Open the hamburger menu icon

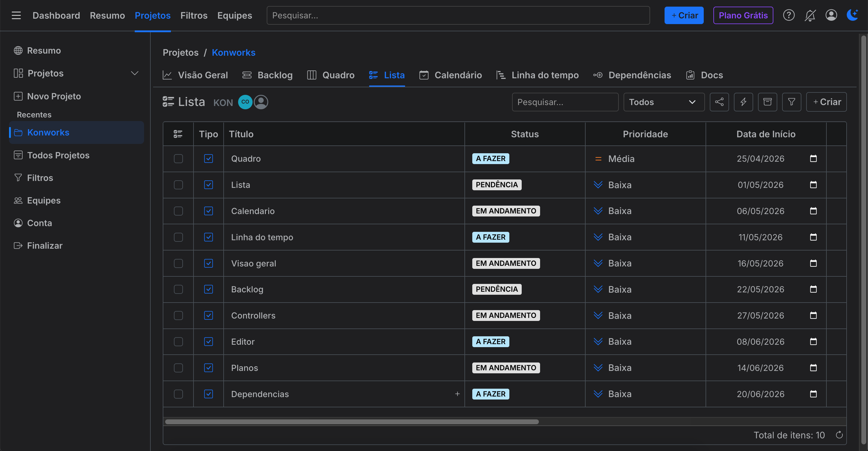[x=16, y=15]
